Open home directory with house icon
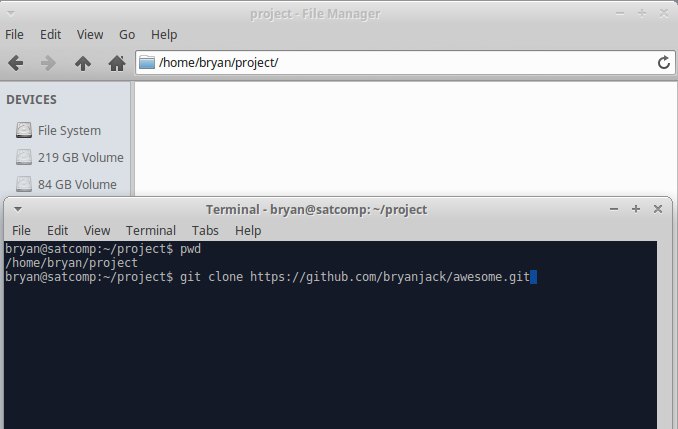Screen dimensions: 678x429 pyautogui.click(x=117, y=63)
